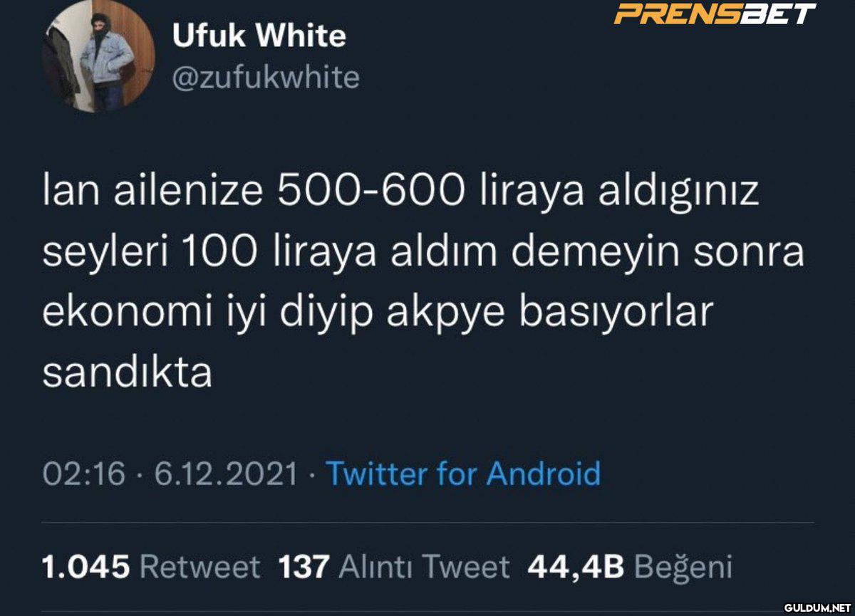Click the word 'Retweet' label
This screenshot has width=855, height=616.
click(199, 567)
